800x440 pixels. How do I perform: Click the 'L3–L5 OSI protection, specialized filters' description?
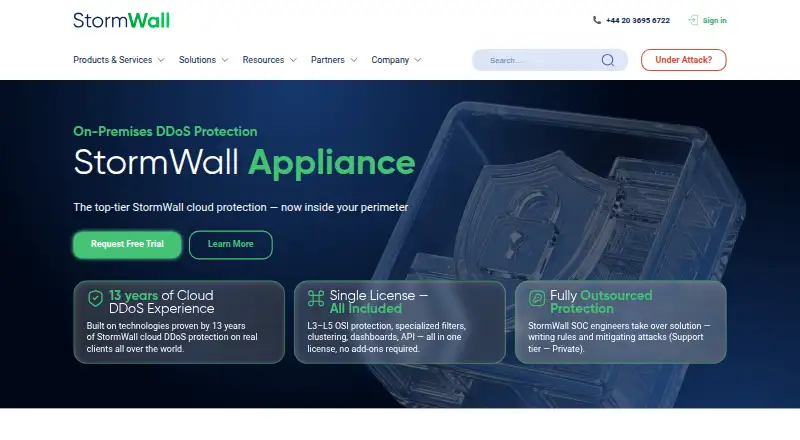click(x=386, y=337)
